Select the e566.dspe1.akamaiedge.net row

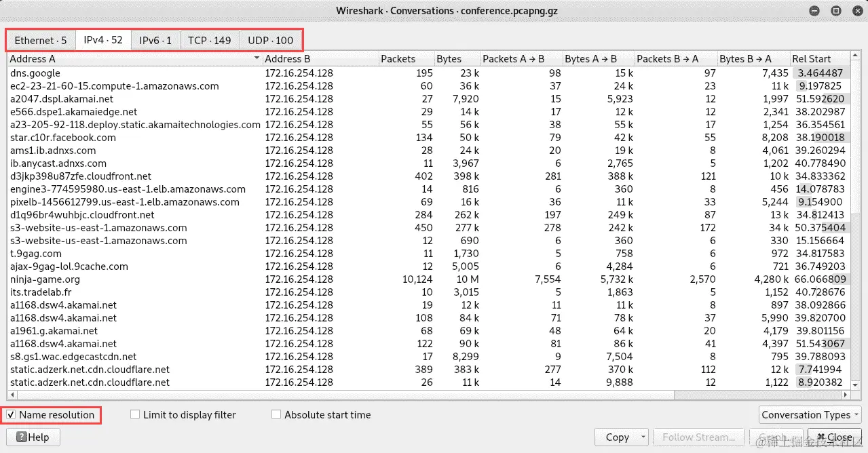click(x=429, y=112)
